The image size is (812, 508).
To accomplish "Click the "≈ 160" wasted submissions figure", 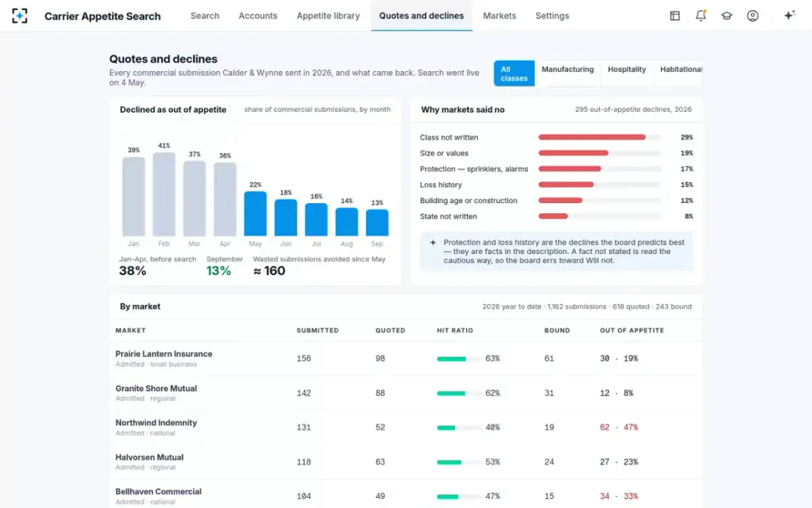I will (x=269, y=271).
